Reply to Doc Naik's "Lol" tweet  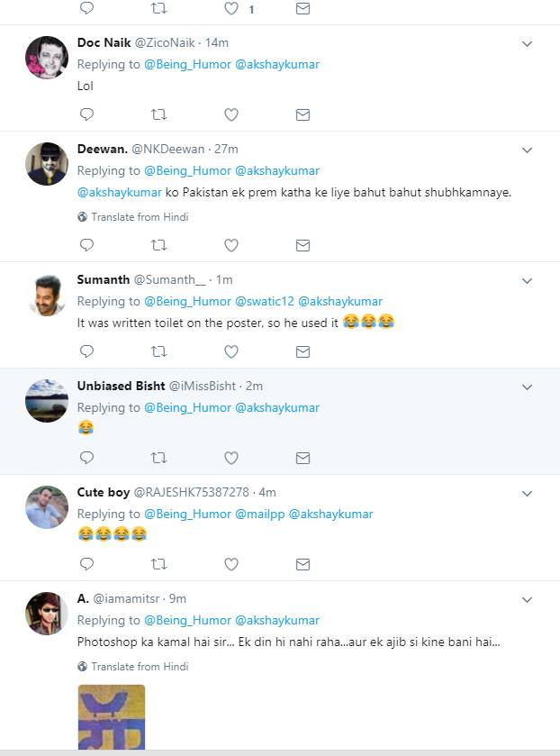tap(86, 114)
